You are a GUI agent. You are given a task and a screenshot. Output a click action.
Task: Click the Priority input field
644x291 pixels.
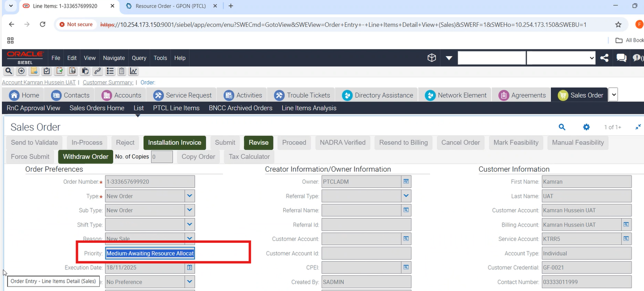tap(150, 253)
